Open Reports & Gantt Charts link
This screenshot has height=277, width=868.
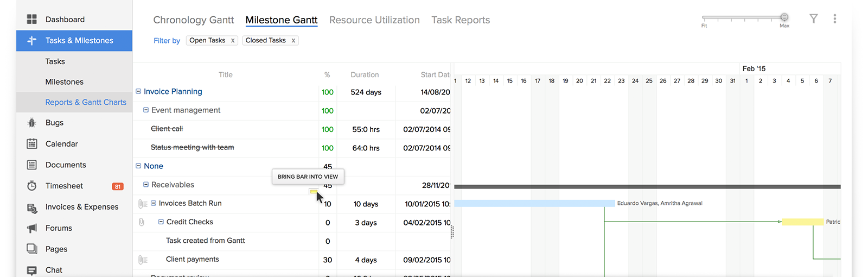[x=86, y=102]
